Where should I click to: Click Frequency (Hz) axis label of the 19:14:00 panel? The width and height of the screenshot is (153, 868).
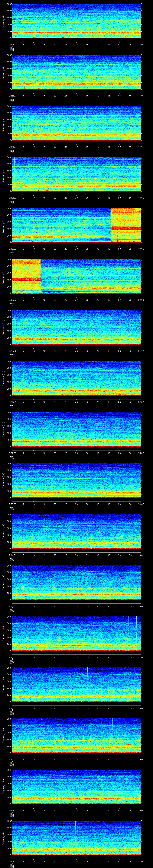[x=3, y=21]
